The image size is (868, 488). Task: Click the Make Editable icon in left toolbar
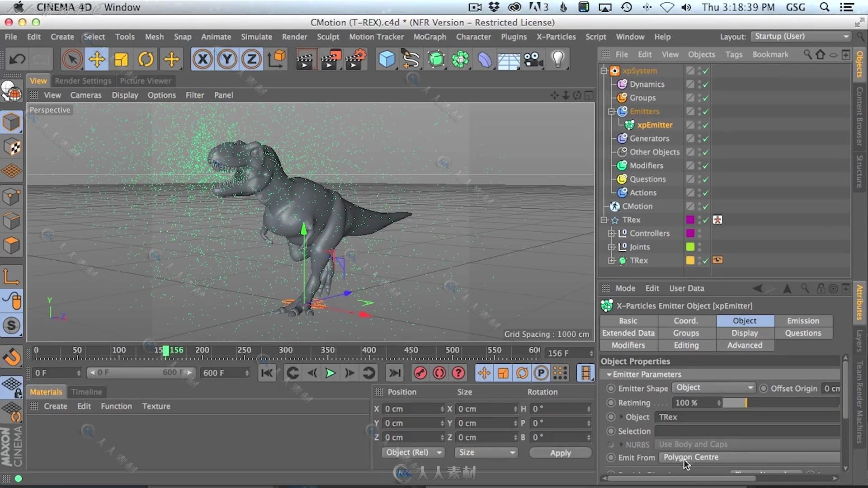pyautogui.click(x=12, y=92)
